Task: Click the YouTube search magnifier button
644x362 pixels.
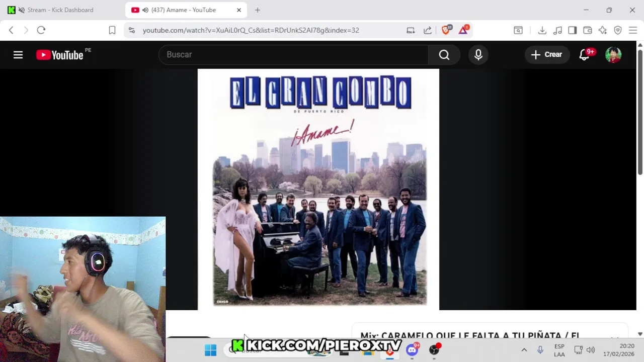Action: point(444,54)
